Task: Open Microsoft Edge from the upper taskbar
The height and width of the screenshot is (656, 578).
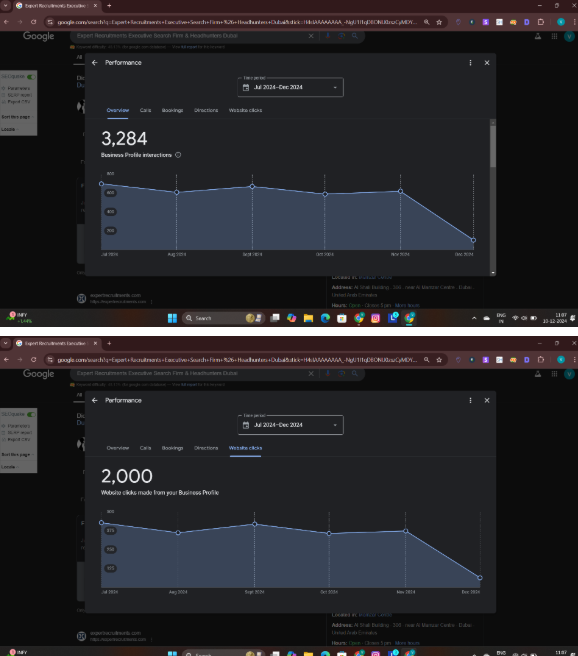Action: point(325,318)
